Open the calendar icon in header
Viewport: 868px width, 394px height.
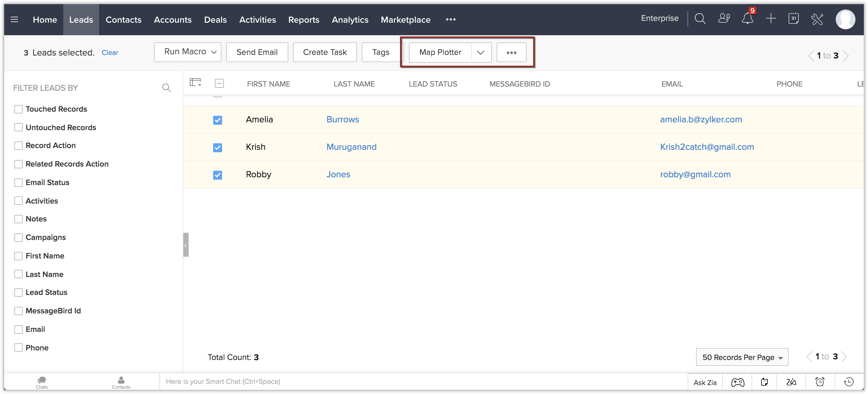pyautogui.click(x=793, y=19)
